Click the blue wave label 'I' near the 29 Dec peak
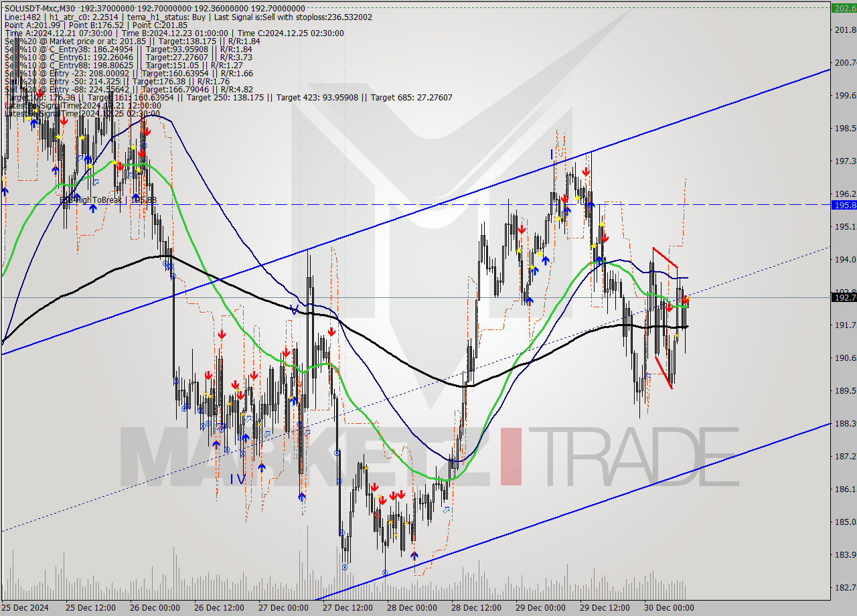The width and height of the screenshot is (857, 616). tap(552, 155)
